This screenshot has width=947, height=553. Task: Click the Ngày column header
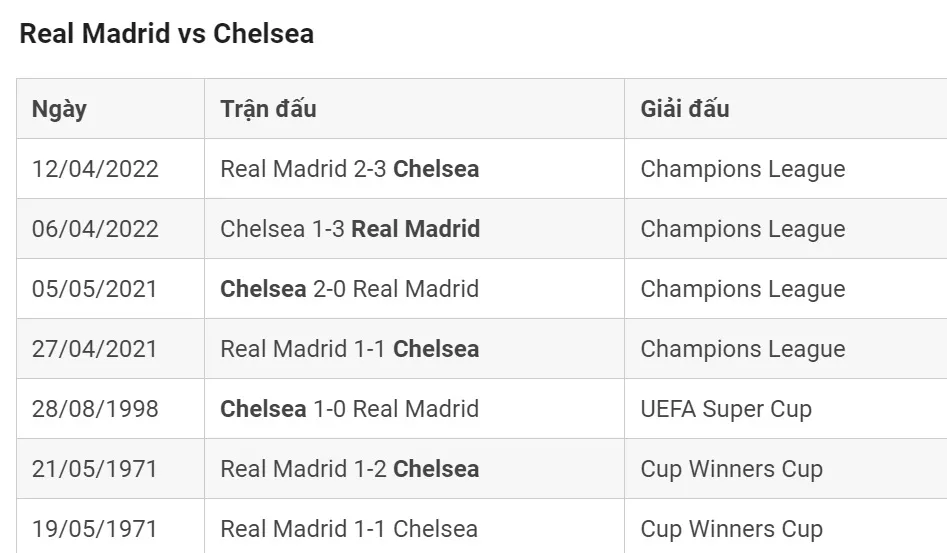59,109
